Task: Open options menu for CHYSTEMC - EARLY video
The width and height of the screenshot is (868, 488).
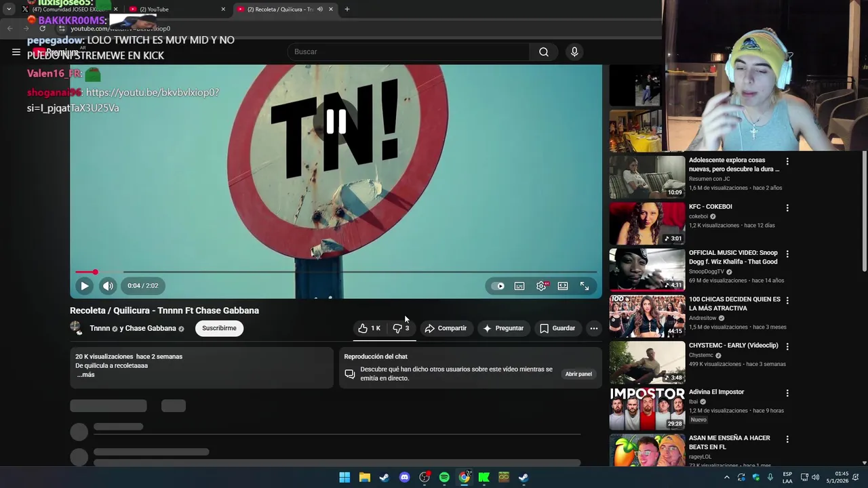Action: point(787,346)
